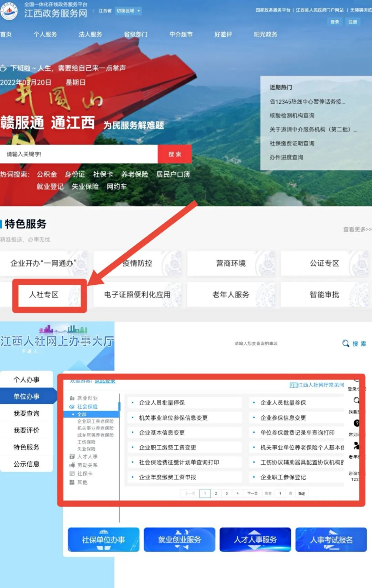This screenshot has height=588, width=372.
Task: Click the 社保卡 card icon
Action: click(72, 474)
